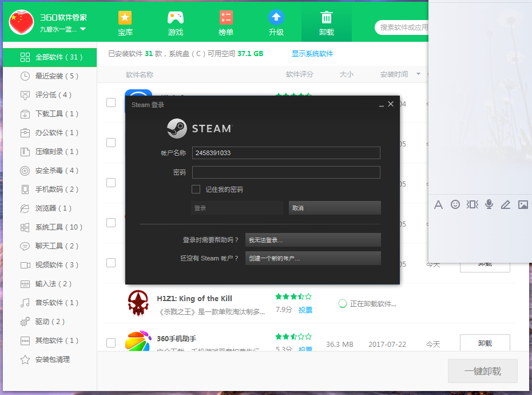Click the 视频软件 camera icon
This screenshot has height=395, width=532.
click(25, 265)
